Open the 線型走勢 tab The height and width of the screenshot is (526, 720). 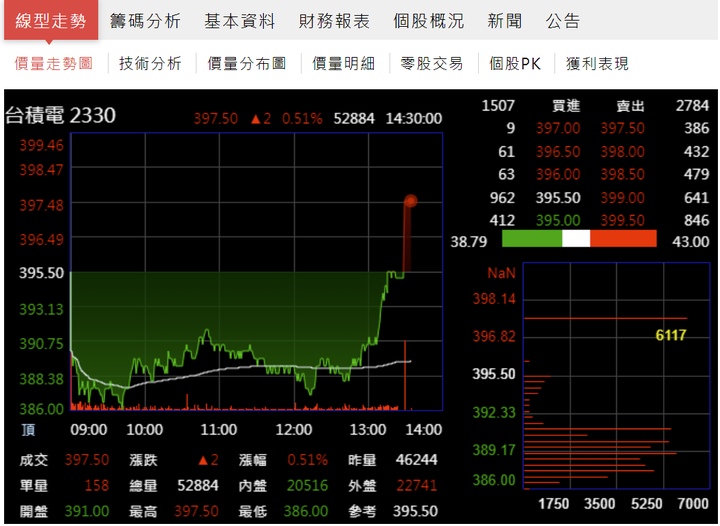coord(51,20)
